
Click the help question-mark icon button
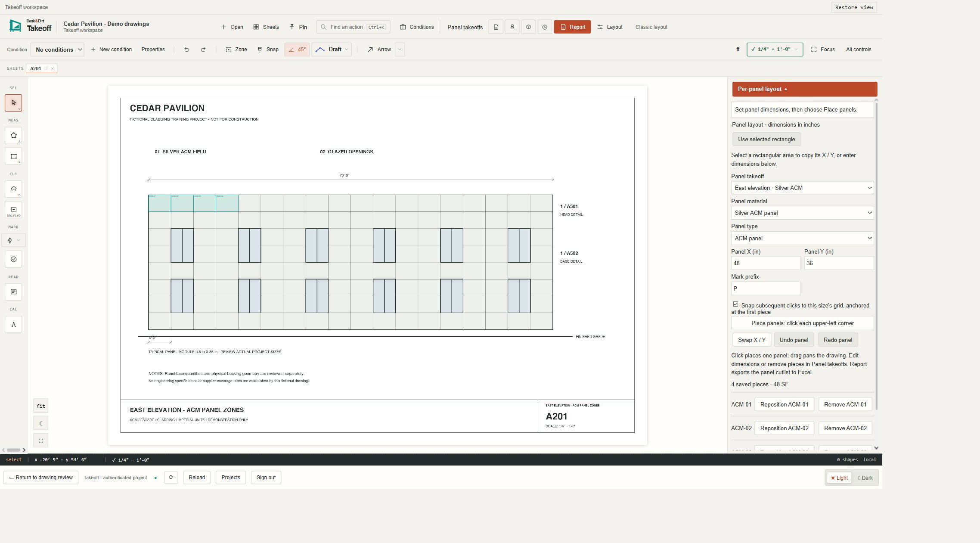tap(528, 27)
